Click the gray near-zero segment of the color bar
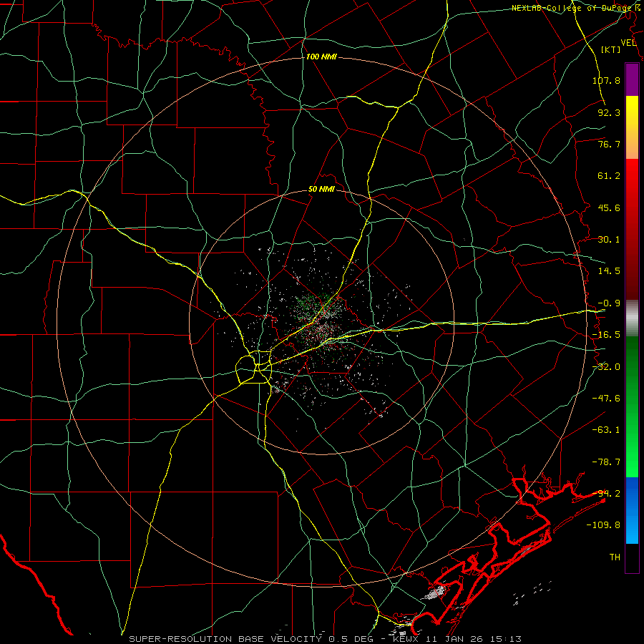 coord(632,318)
